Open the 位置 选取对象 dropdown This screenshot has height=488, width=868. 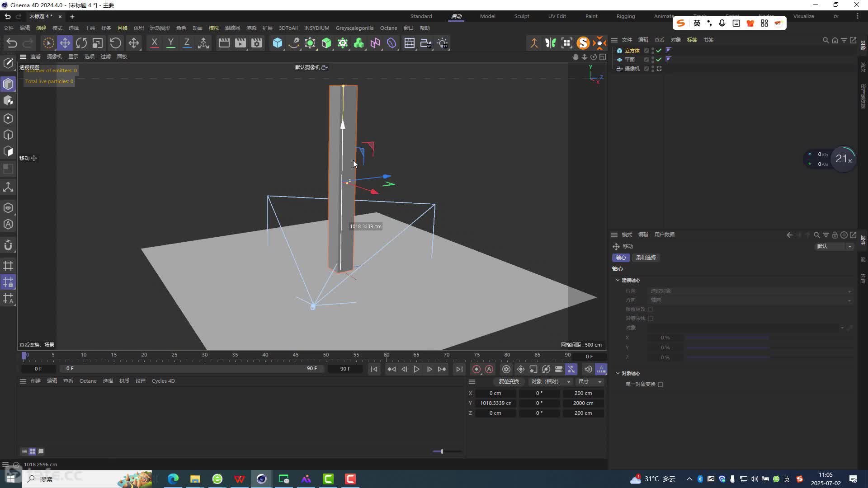[750, 291]
